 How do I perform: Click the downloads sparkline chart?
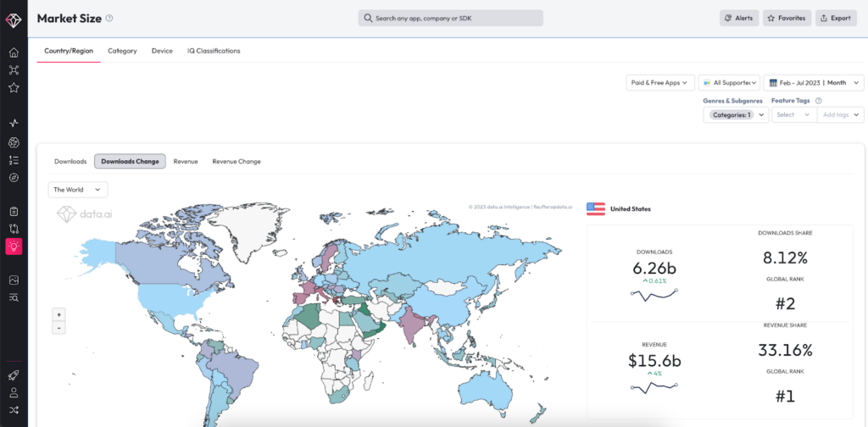(654, 295)
